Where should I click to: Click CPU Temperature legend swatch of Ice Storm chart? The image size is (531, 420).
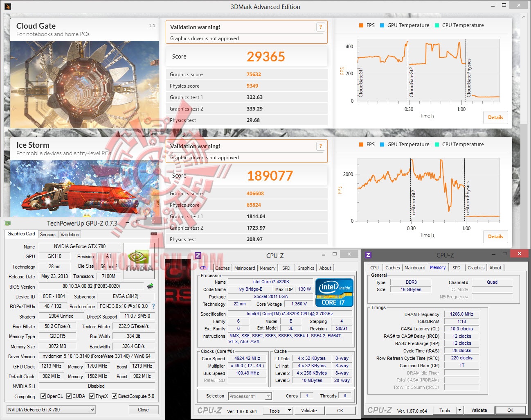[x=437, y=145]
